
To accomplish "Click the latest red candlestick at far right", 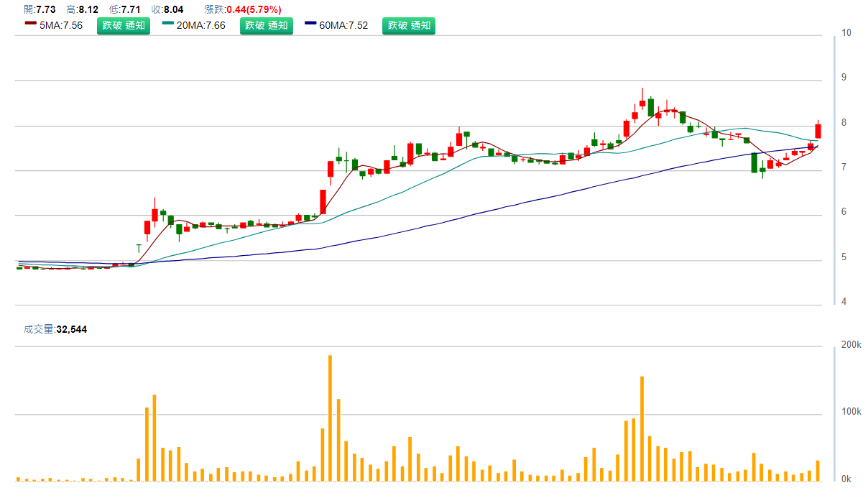I will [x=818, y=132].
